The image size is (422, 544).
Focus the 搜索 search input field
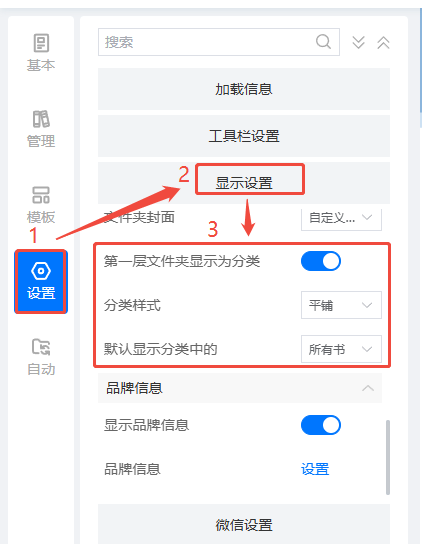219,42
